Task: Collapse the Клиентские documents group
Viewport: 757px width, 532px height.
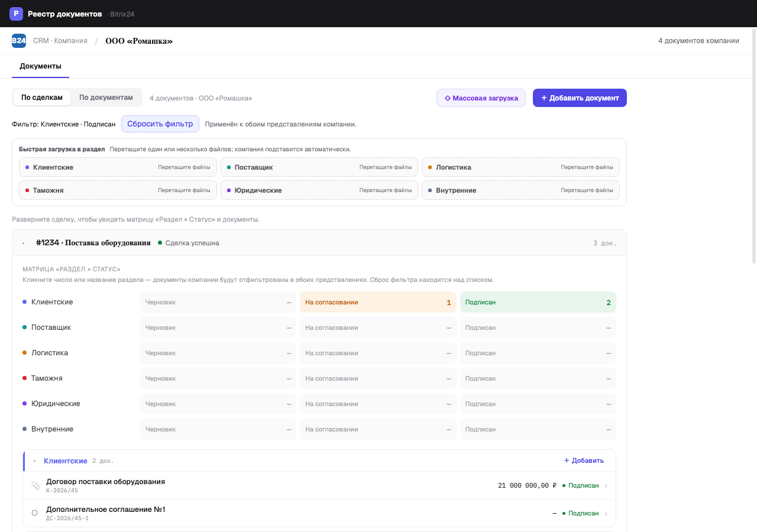Action: [34, 461]
